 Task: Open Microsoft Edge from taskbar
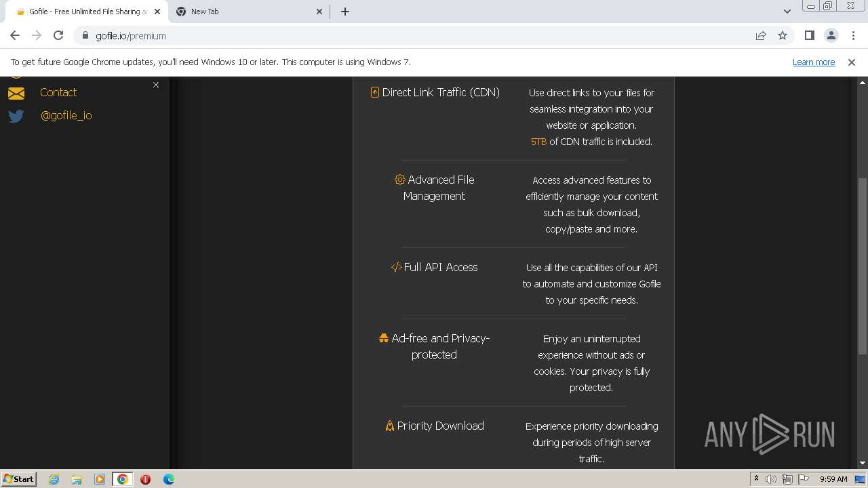(168, 479)
